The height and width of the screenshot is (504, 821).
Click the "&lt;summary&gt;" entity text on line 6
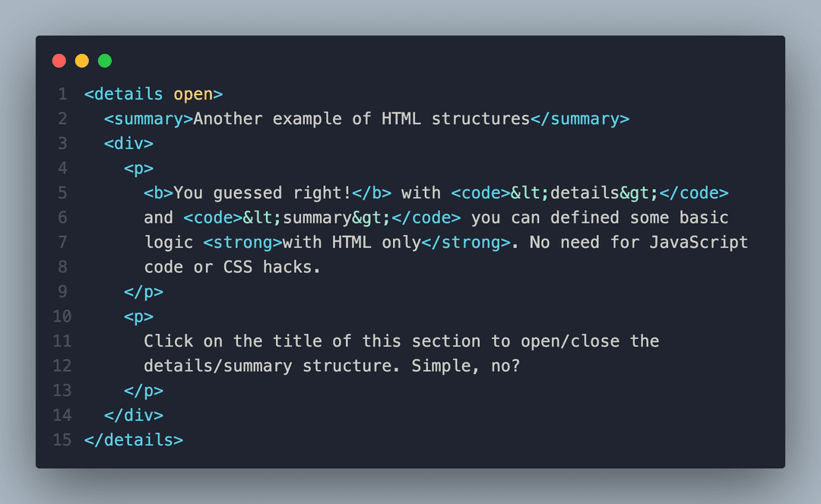(x=317, y=217)
